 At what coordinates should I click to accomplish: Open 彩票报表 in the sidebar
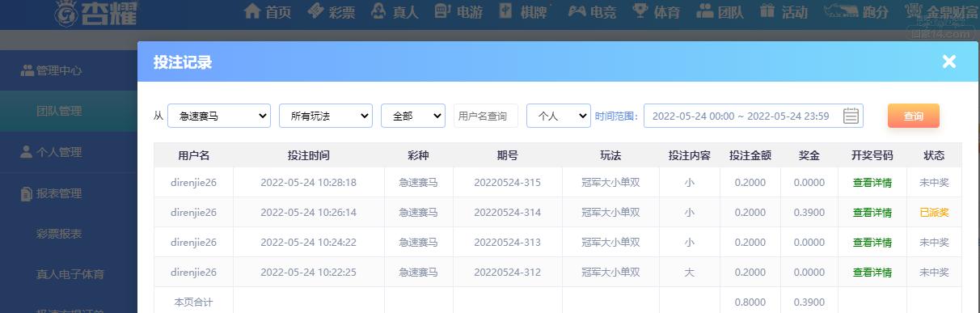(59, 234)
